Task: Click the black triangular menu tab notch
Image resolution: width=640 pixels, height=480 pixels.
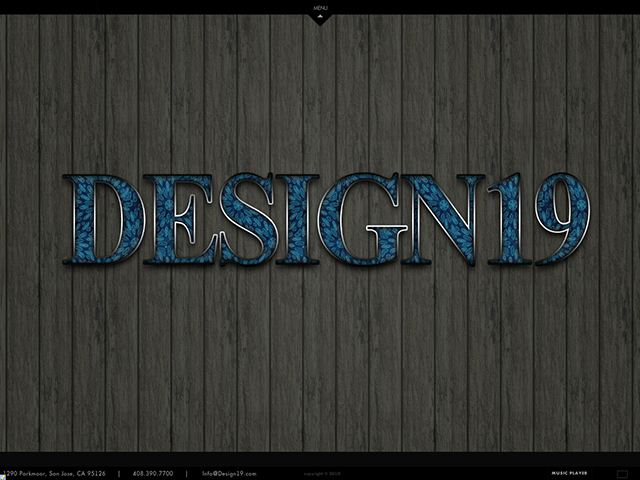Action: (320, 19)
